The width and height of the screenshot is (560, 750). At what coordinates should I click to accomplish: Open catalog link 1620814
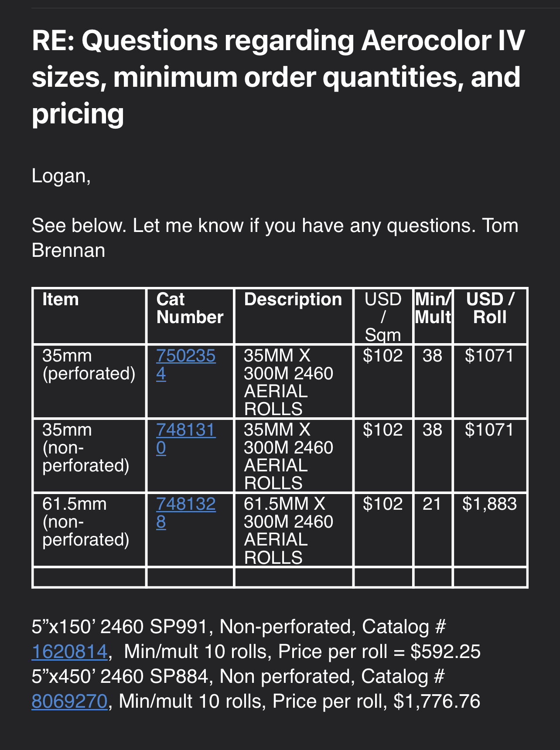(x=69, y=652)
